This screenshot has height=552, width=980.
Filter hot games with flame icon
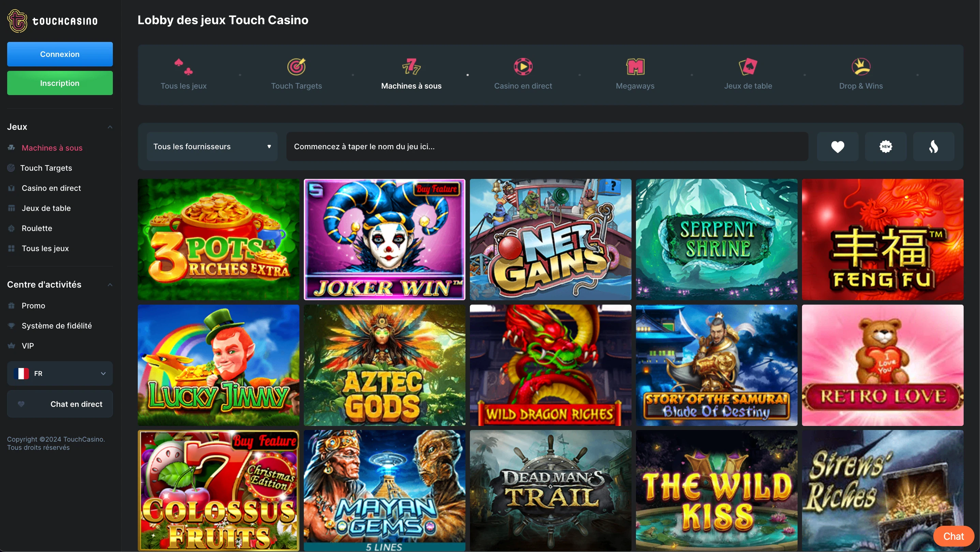coord(934,147)
